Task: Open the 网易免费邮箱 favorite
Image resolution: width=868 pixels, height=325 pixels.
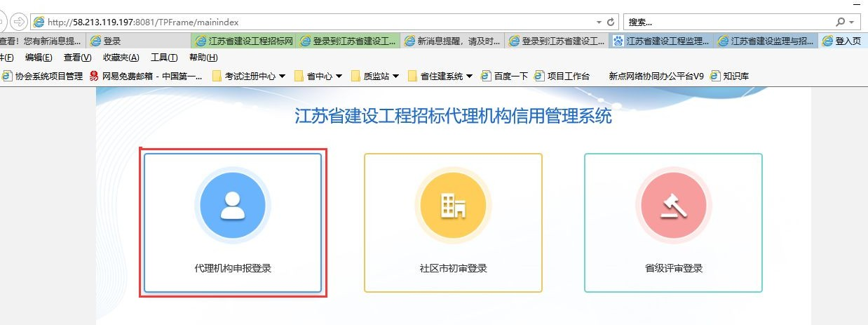Action: [146, 76]
